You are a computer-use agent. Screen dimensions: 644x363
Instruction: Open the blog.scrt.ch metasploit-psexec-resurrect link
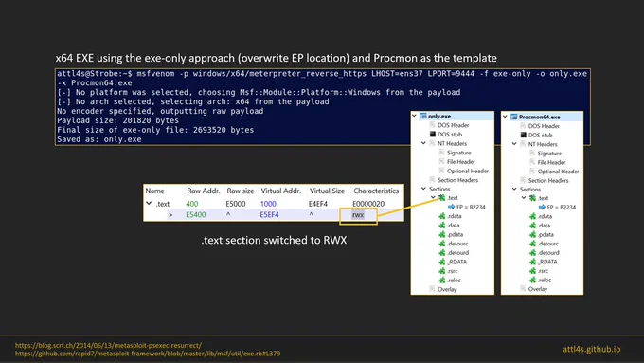(x=108, y=345)
